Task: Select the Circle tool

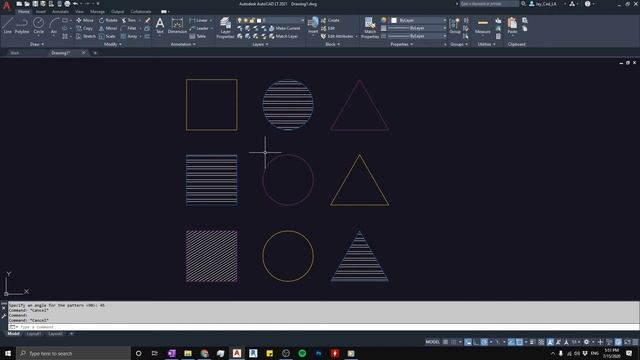Action: (x=38, y=25)
